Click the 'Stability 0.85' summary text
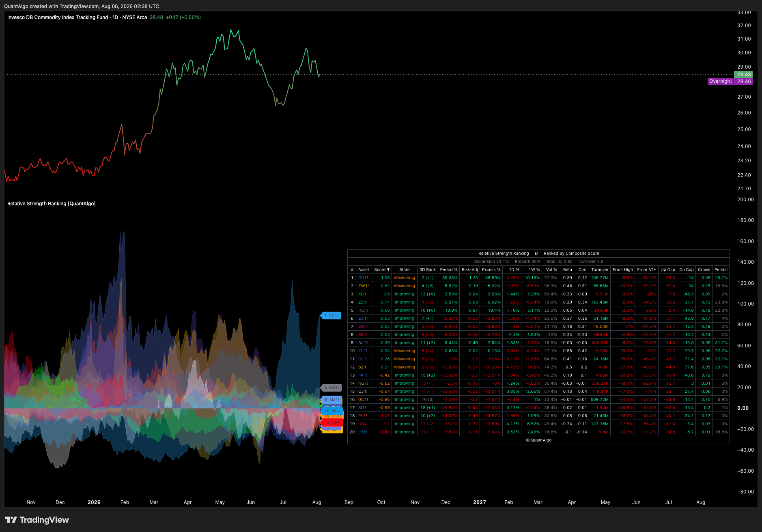762x532 pixels. (x=559, y=262)
